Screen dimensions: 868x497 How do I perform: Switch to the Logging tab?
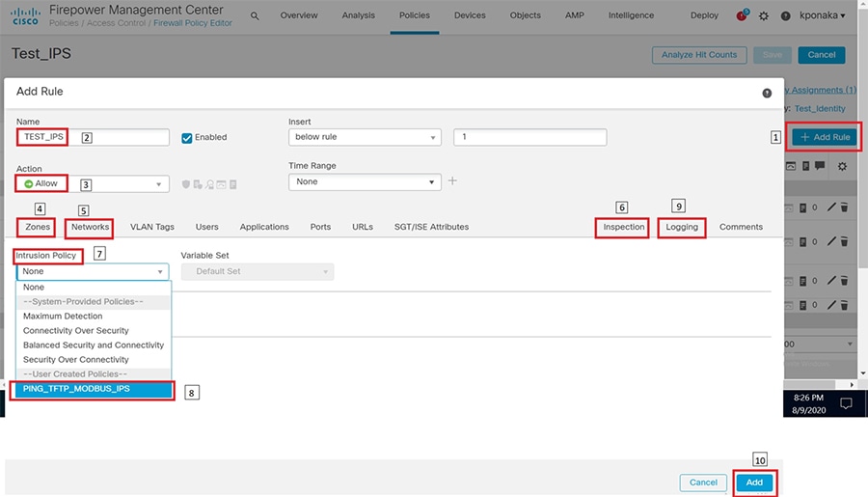pyautogui.click(x=682, y=227)
